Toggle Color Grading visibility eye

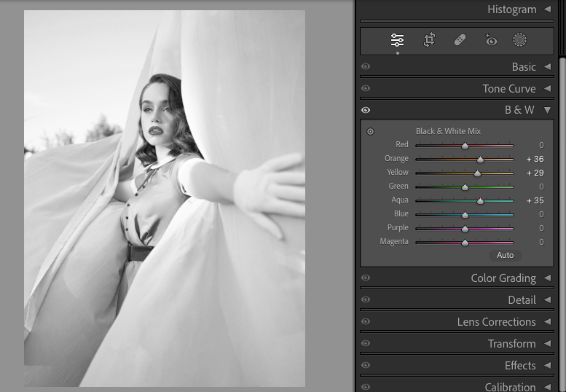366,278
